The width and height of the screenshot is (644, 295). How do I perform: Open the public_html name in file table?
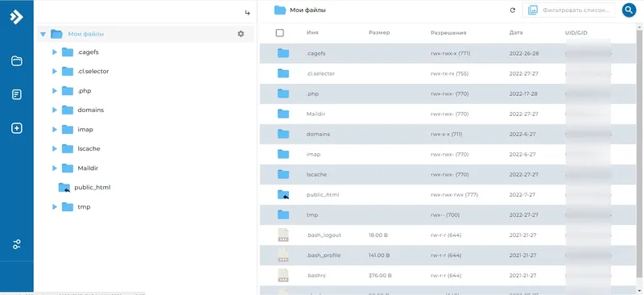click(323, 194)
